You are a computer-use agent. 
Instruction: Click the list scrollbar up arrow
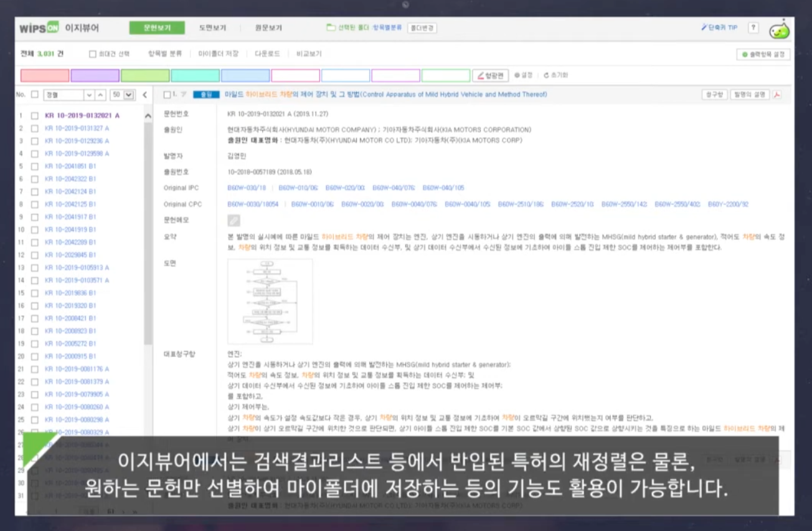(x=148, y=116)
